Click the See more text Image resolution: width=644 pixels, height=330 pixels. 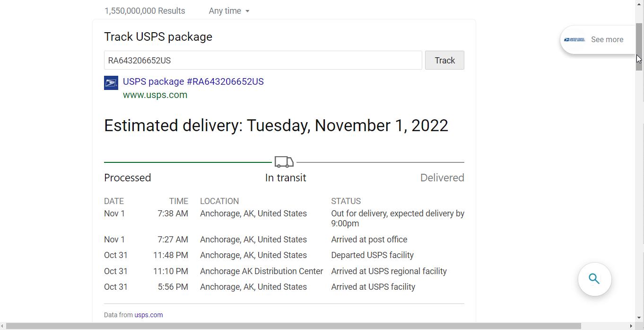point(607,40)
